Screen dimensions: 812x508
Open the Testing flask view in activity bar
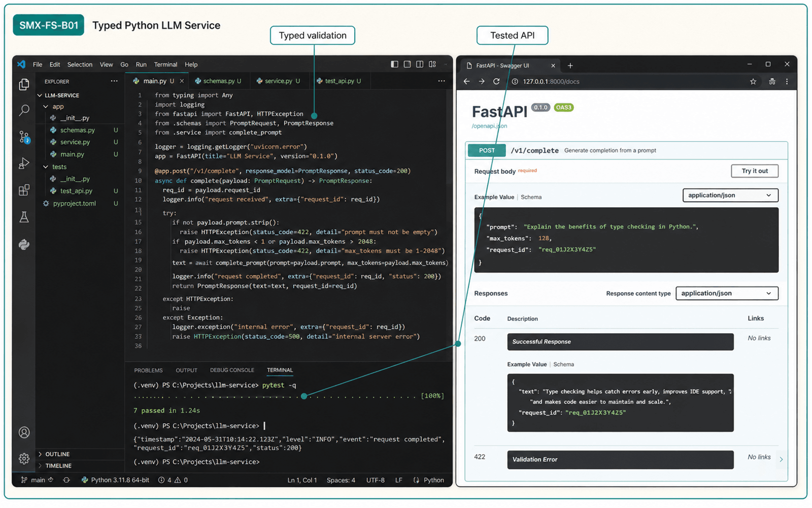(x=24, y=217)
